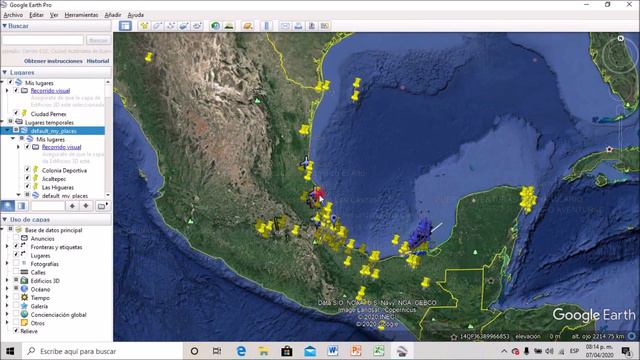Uncheck the Jicaltepec placemark checkbox
Viewport: 640px width, 360px height.
pos(27,178)
